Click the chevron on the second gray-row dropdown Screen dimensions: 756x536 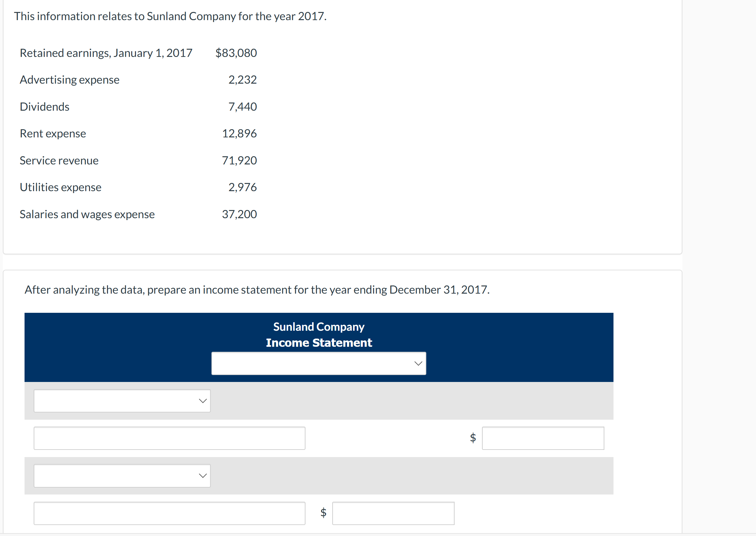point(202,476)
